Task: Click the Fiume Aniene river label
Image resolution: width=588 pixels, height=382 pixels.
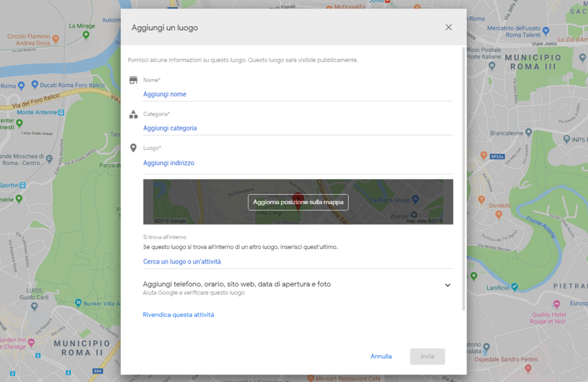Action: point(541,227)
